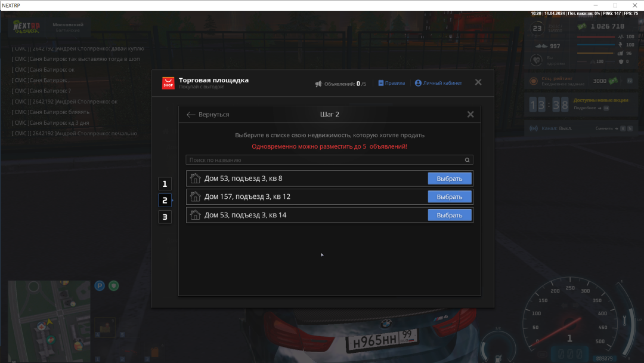Click the level 23 circle indicator
The width and height of the screenshot is (644, 363).
click(x=537, y=29)
